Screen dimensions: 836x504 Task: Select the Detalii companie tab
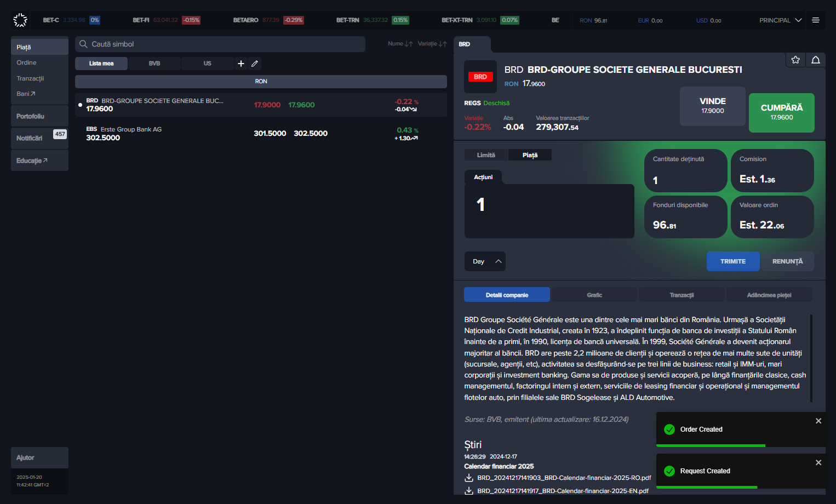507,295
